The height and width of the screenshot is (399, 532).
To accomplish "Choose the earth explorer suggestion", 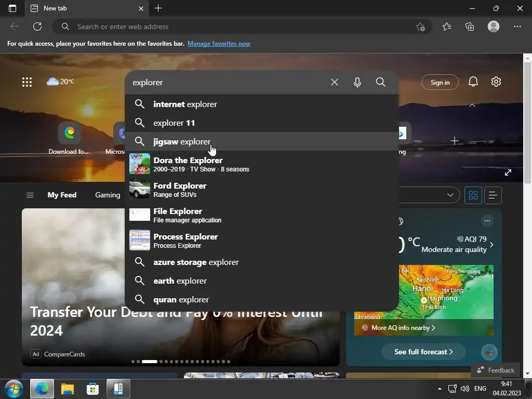I will click(262, 281).
